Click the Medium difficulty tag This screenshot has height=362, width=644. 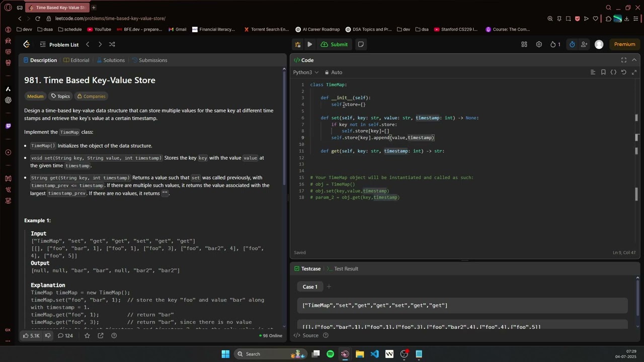pyautogui.click(x=35, y=96)
